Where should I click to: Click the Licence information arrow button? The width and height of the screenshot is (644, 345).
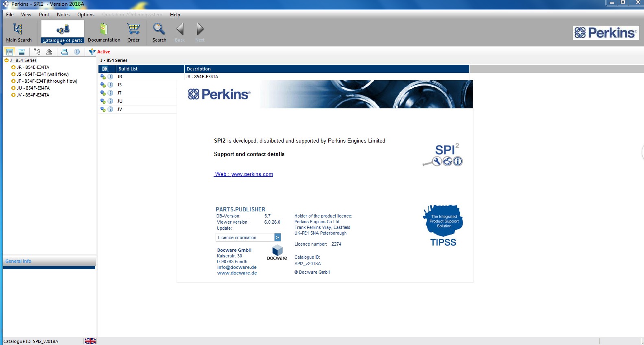tap(277, 237)
